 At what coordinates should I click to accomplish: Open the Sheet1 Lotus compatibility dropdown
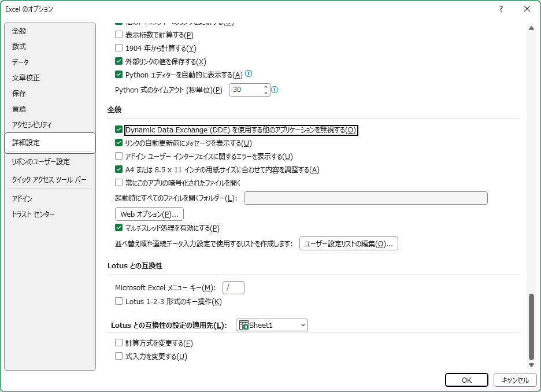(x=272, y=325)
